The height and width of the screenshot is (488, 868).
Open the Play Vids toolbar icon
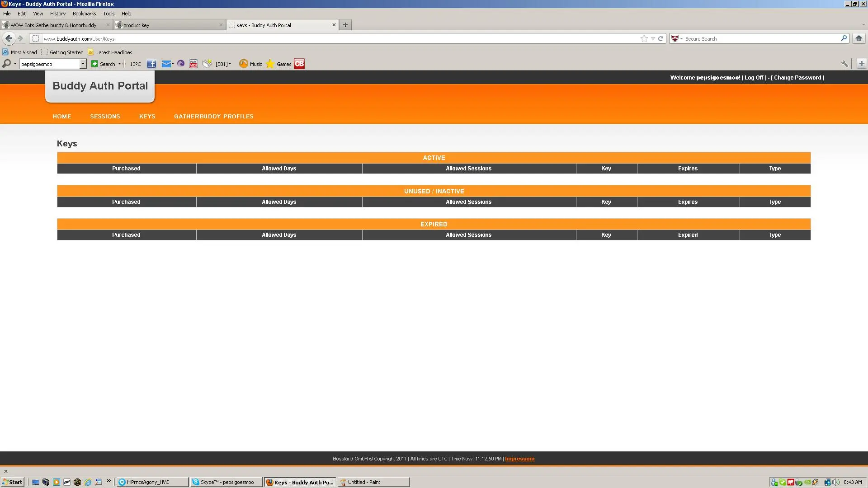[193, 64]
